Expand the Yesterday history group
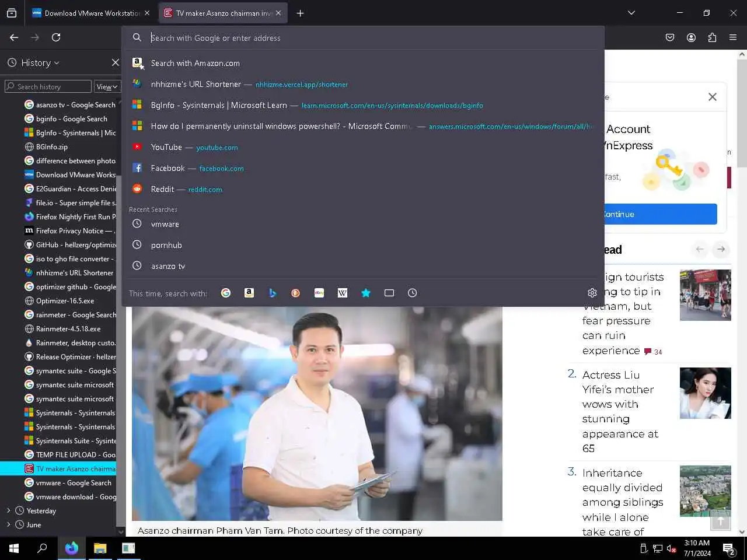Viewport: 747px width, 560px height. tap(8, 510)
